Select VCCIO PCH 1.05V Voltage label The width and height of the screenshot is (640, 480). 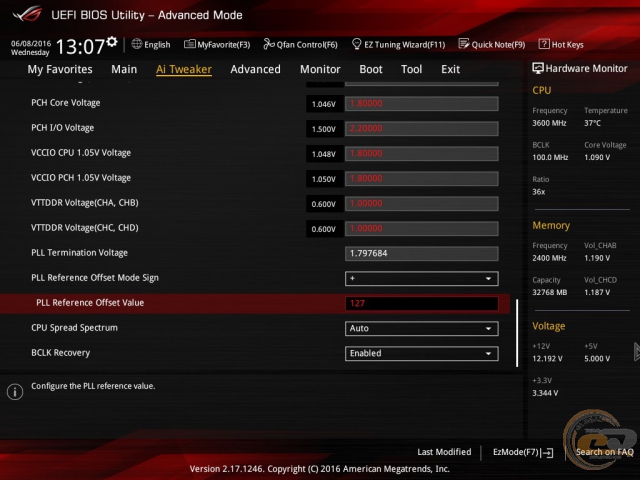(x=81, y=178)
